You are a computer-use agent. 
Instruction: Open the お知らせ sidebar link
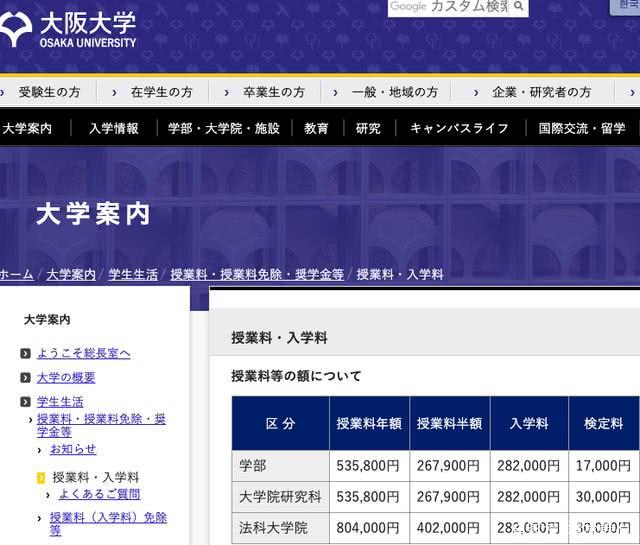point(73,449)
